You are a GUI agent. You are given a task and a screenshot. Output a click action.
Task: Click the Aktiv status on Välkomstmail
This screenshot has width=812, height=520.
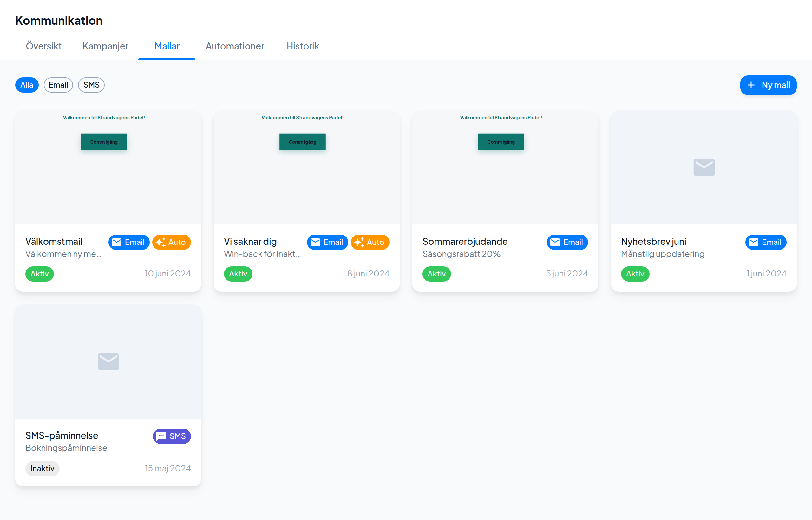tap(40, 274)
